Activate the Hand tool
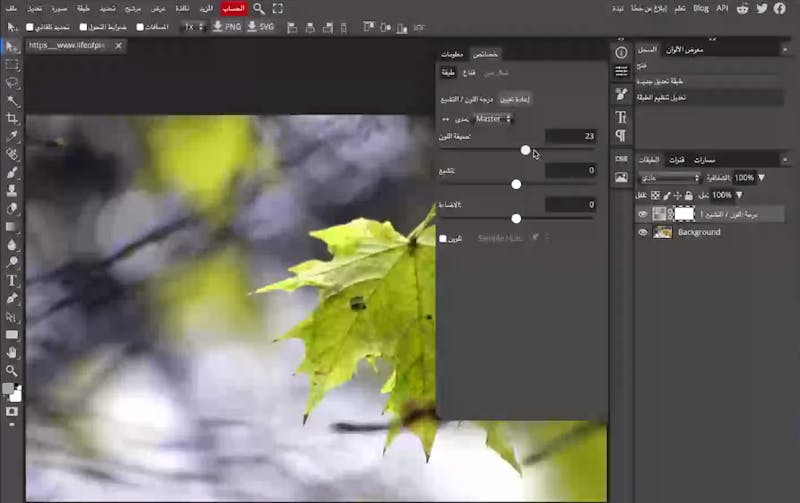 [12, 352]
